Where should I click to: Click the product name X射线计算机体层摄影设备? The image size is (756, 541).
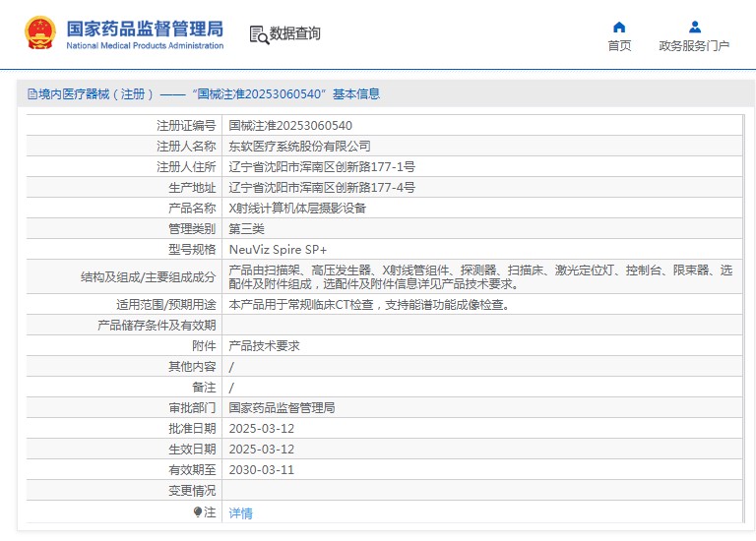297,208
